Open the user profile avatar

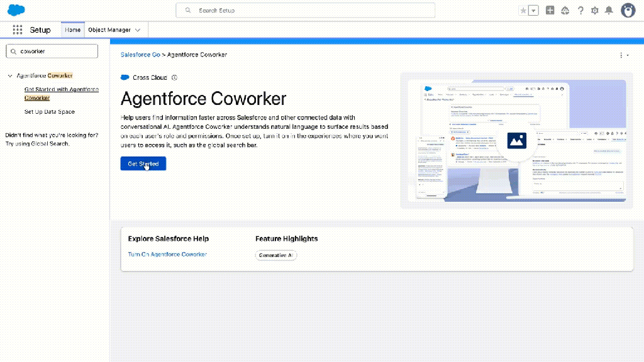point(628,10)
